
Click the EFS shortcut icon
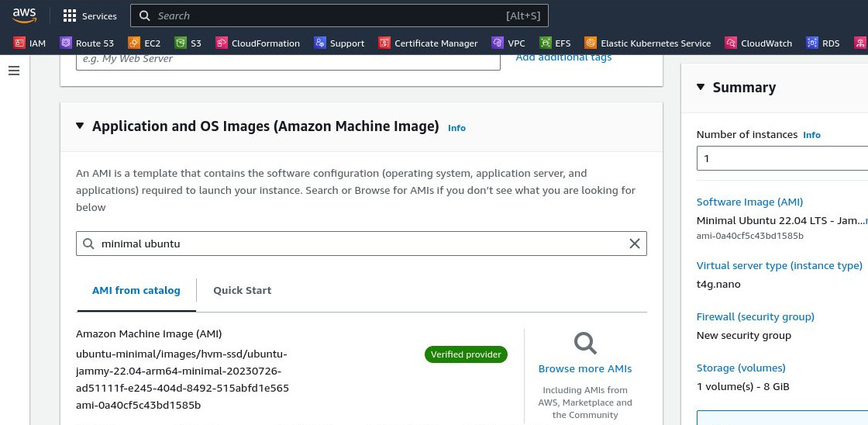pos(546,43)
